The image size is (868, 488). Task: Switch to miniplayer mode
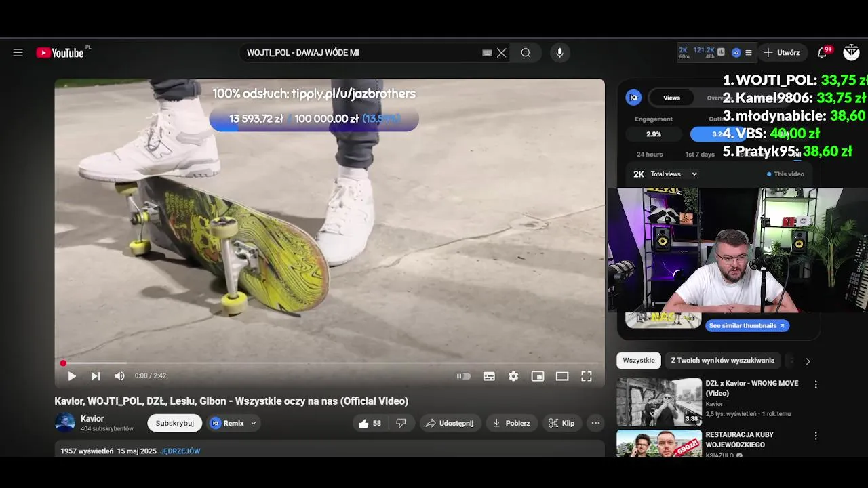pos(538,376)
